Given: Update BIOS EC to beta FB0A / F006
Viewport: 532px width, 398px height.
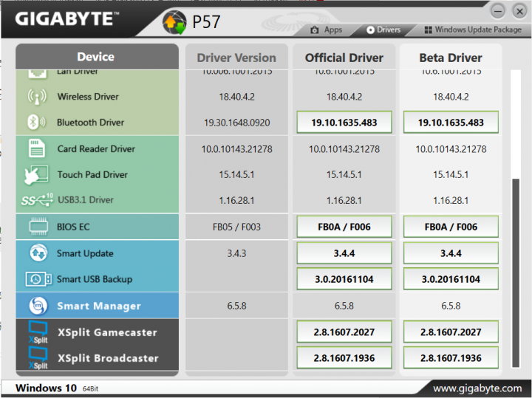Looking at the screenshot, I should tap(451, 227).
